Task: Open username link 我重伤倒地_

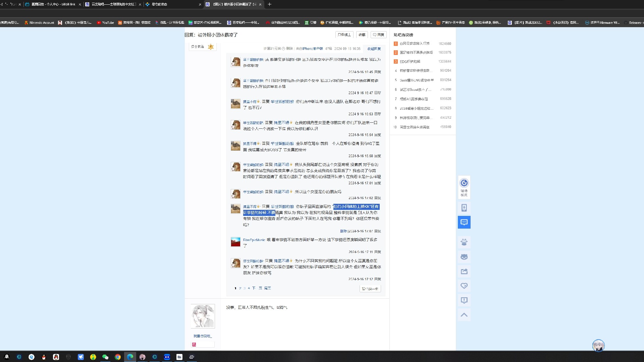Action: [203, 336]
